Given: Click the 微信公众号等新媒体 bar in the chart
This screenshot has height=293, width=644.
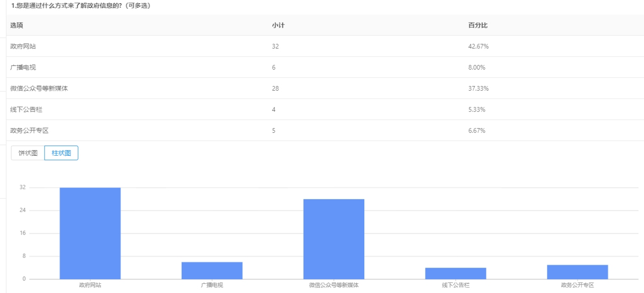Looking at the screenshot, I should click(334, 239).
